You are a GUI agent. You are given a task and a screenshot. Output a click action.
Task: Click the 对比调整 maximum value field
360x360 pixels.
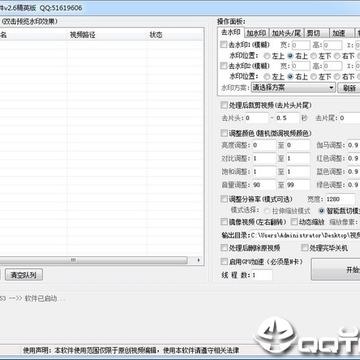click(x=298, y=158)
